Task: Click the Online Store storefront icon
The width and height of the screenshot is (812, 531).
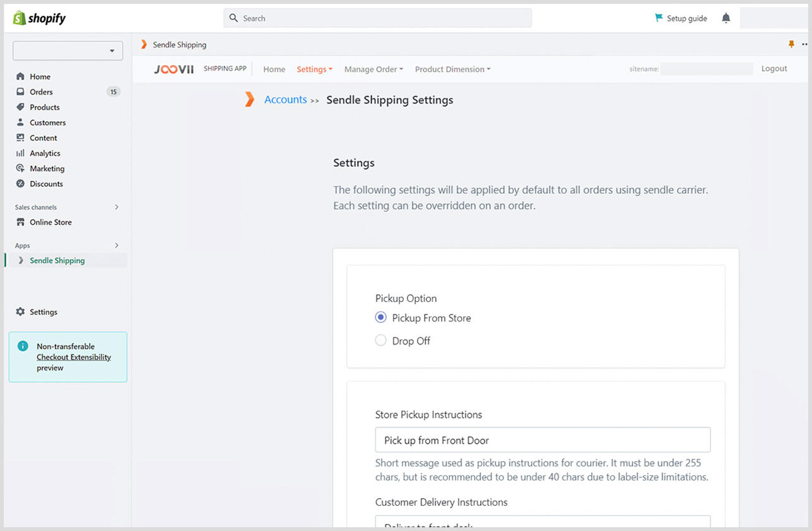Action: pyautogui.click(x=20, y=222)
